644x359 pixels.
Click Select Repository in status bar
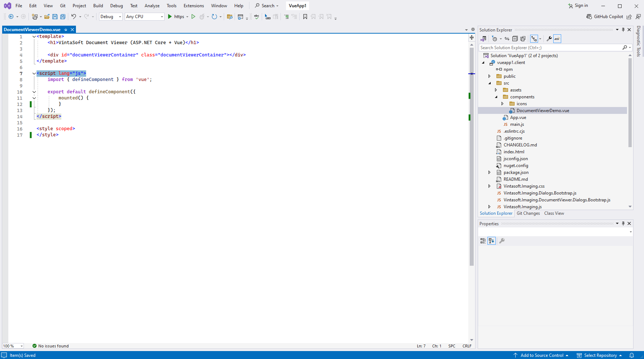(600, 355)
